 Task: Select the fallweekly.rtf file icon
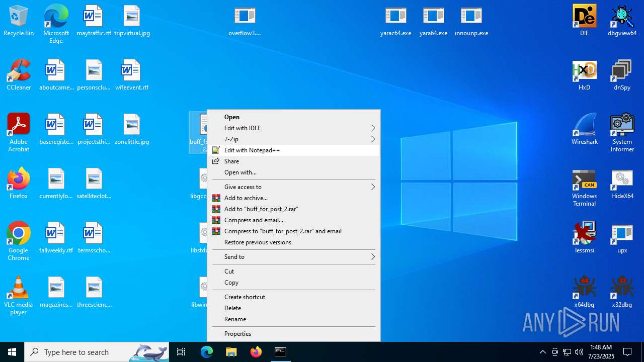56,238
